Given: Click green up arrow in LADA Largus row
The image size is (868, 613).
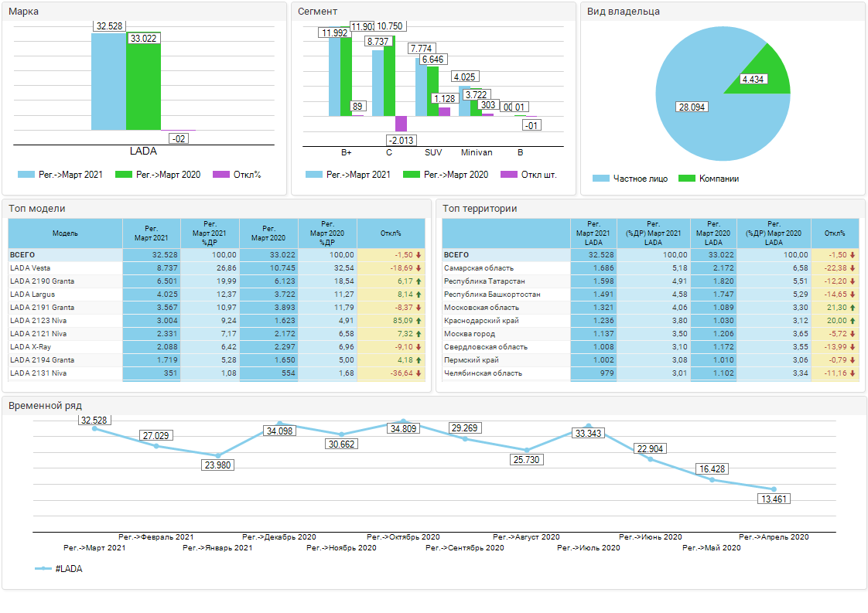Looking at the screenshot, I should pos(419,295).
